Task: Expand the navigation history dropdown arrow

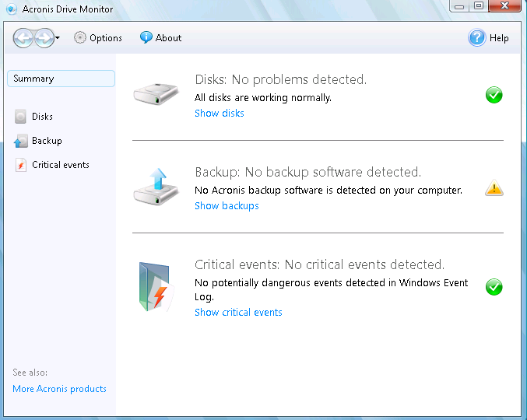Action: [58, 38]
